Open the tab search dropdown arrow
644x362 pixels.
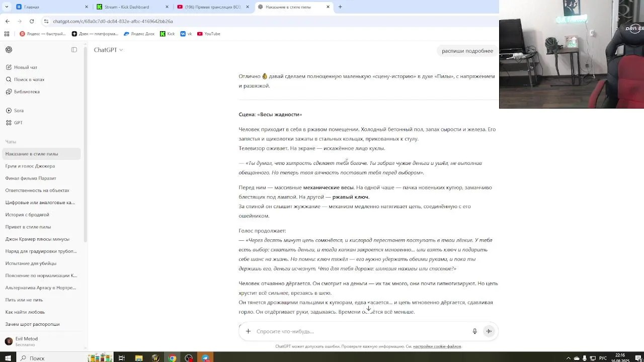click(x=7, y=7)
